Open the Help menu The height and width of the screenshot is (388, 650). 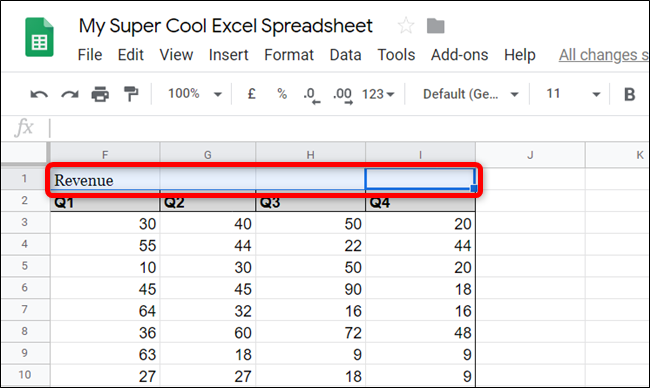520,55
